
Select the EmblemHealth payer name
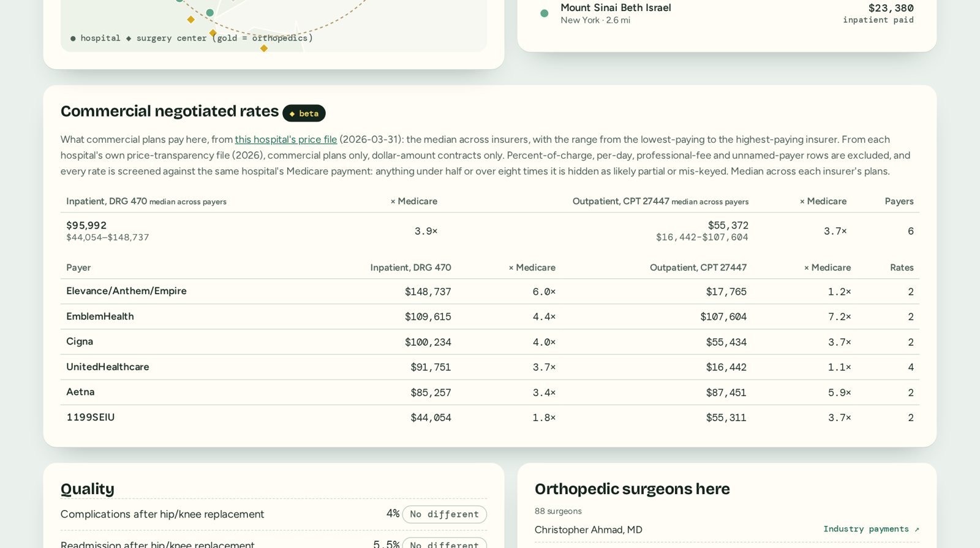point(100,316)
